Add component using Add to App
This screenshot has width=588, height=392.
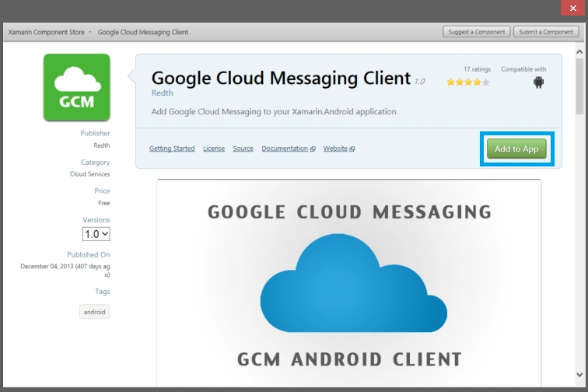[x=516, y=149]
